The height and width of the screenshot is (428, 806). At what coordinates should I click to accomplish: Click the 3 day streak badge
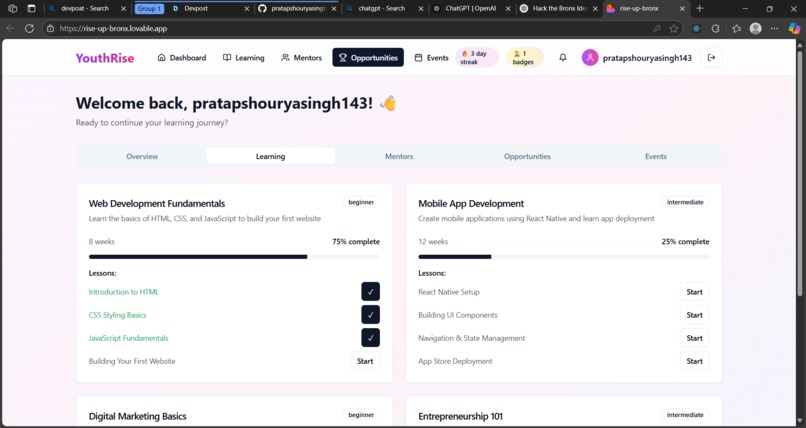[477, 58]
